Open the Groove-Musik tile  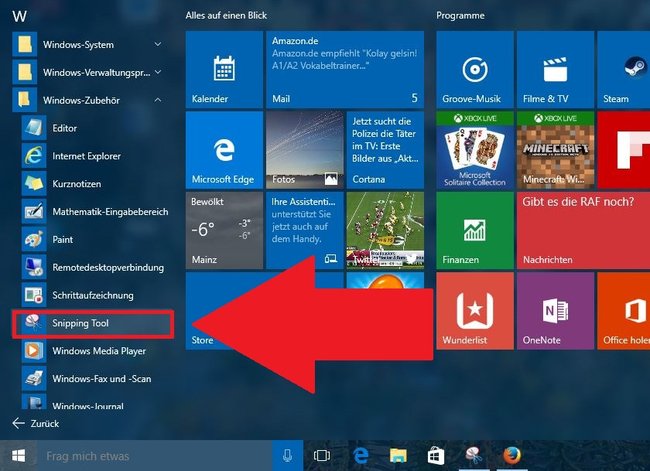[x=475, y=69]
